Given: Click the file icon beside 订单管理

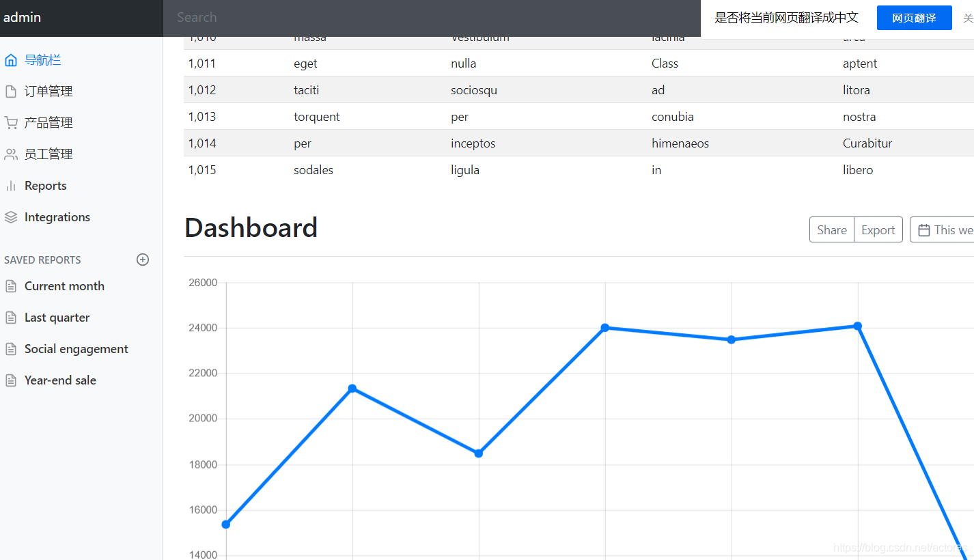Looking at the screenshot, I should 10,92.
